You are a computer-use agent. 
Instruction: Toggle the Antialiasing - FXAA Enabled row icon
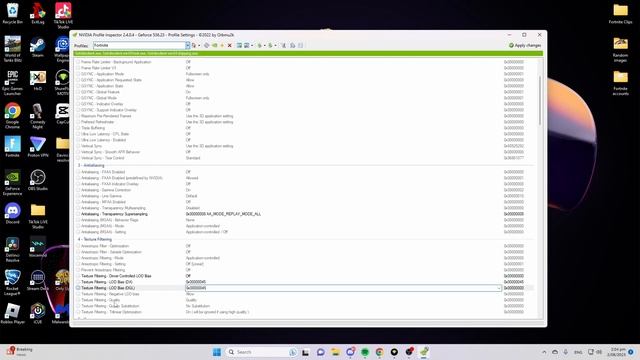pyautogui.click(x=78, y=172)
